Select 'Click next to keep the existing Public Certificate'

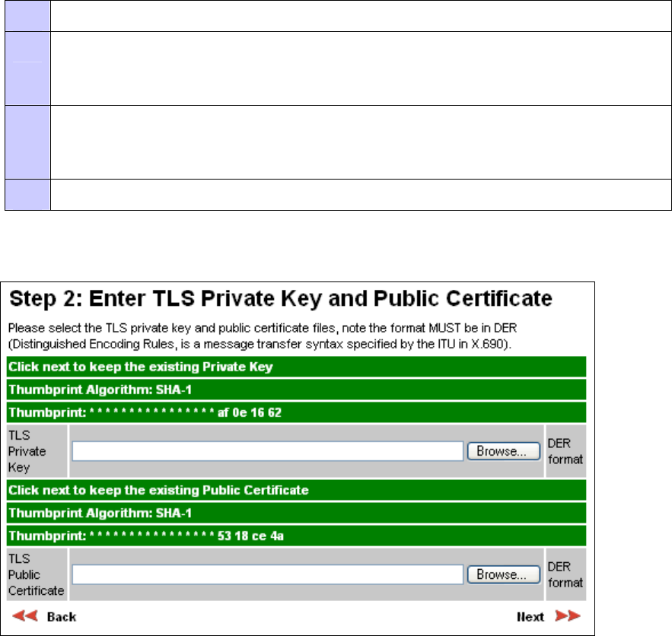tap(296, 490)
